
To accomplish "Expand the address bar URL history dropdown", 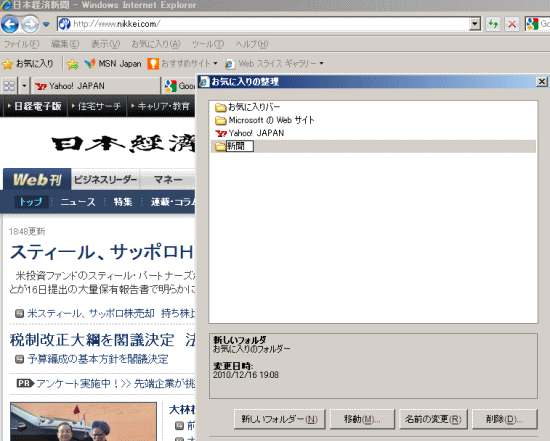I will [x=475, y=24].
